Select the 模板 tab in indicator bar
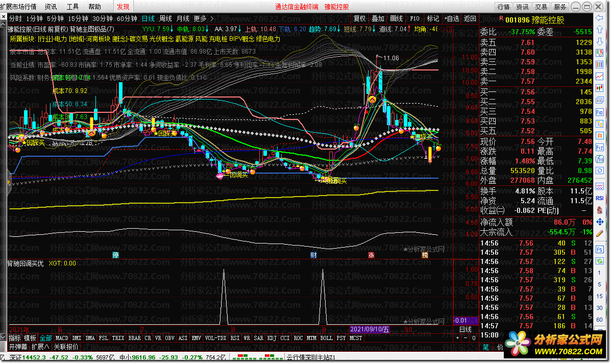The image size is (612, 364). point(30,338)
